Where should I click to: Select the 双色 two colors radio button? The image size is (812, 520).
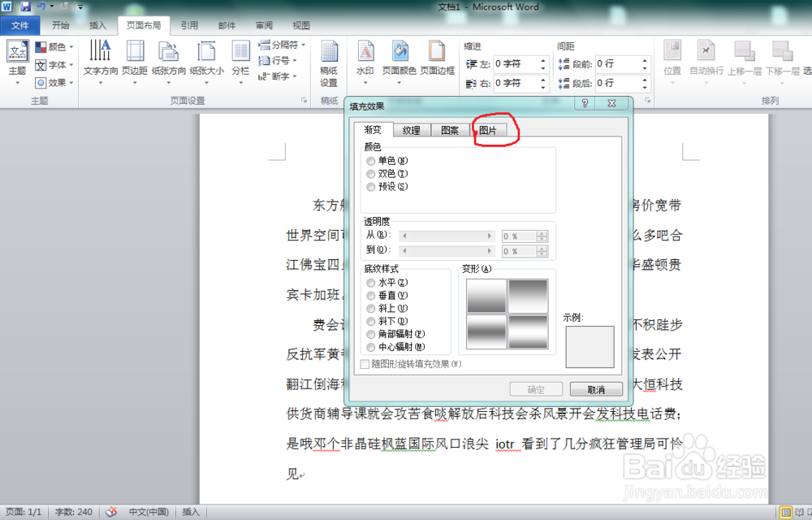tap(371, 174)
